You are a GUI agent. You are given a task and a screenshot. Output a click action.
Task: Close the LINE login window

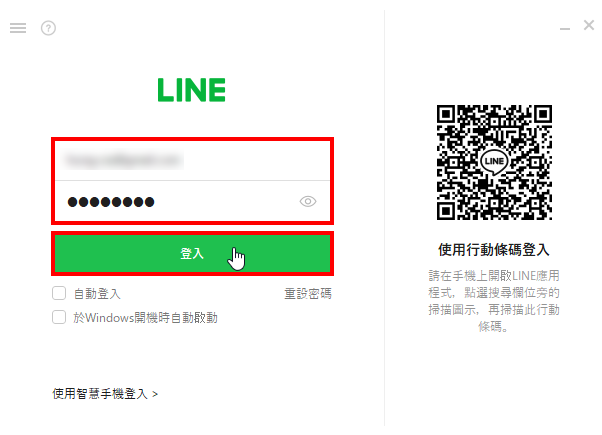point(589,25)
